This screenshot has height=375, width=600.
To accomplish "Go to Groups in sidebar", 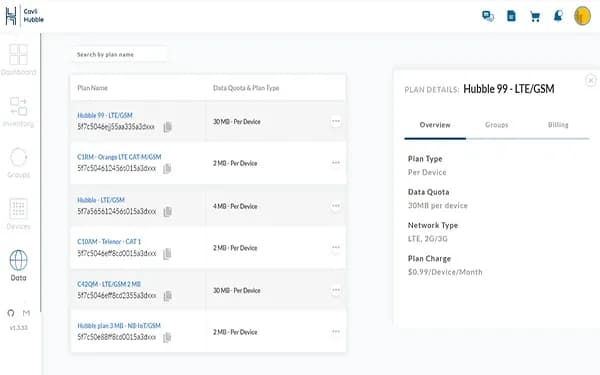I will 18,163.
